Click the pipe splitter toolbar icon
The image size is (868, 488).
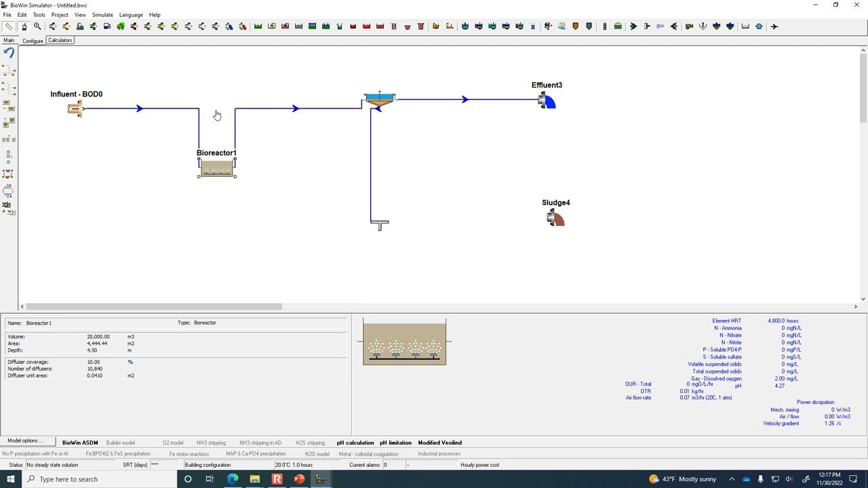647,26
